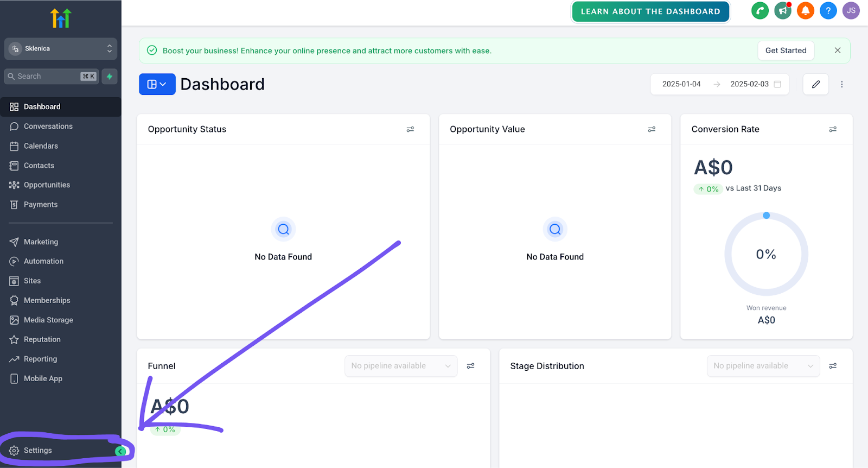Image resolution: width=868 pixels, height=468 pixels.
Task: Dismiss the Boost your business banner
Action: [x=838, y=50]
